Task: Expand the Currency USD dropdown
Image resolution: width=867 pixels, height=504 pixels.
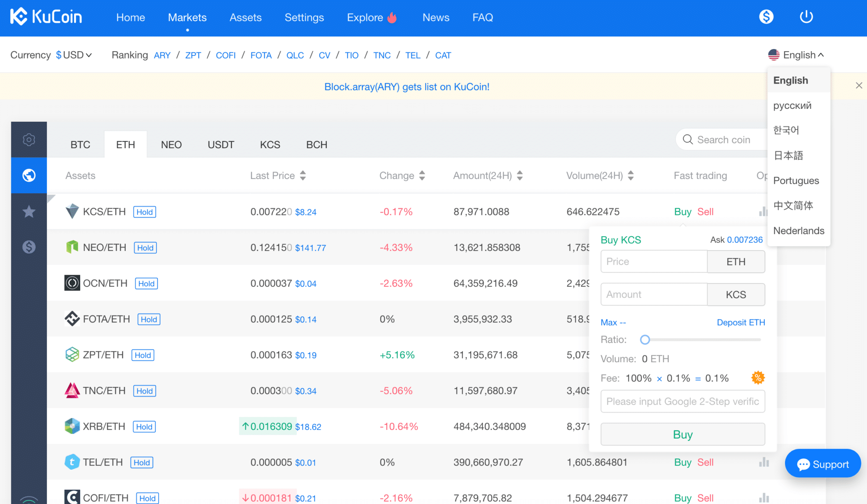Action: pos(74,55)
